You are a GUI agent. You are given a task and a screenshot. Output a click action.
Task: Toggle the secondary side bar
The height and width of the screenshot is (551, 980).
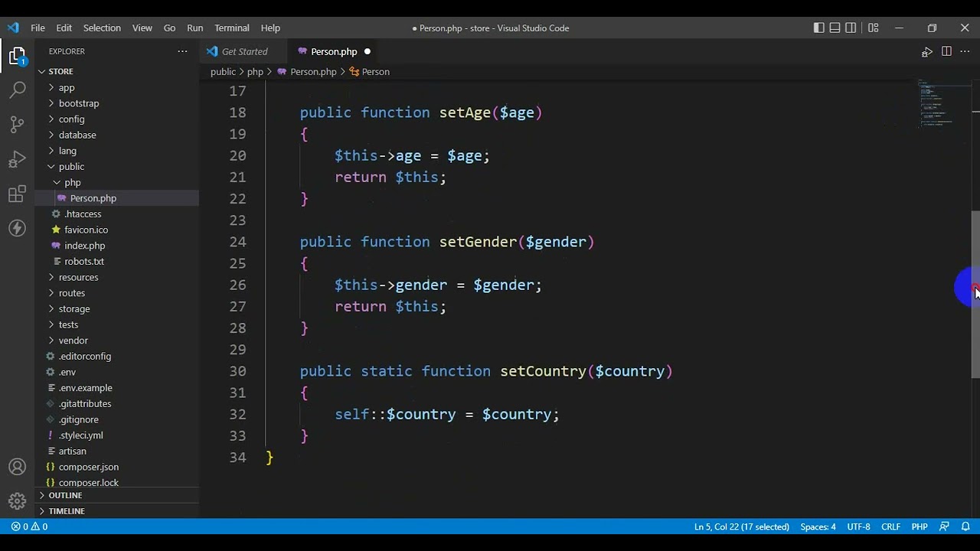(851, 28)
